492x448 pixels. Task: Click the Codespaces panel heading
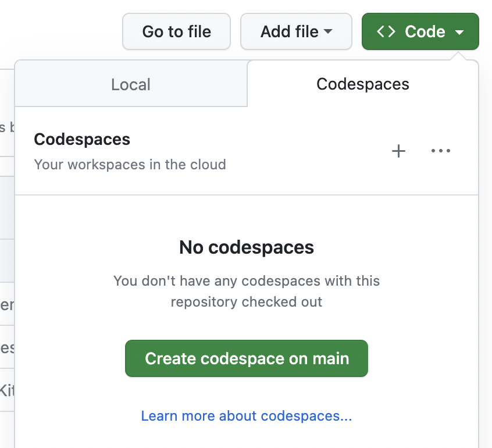coord(81,139)
